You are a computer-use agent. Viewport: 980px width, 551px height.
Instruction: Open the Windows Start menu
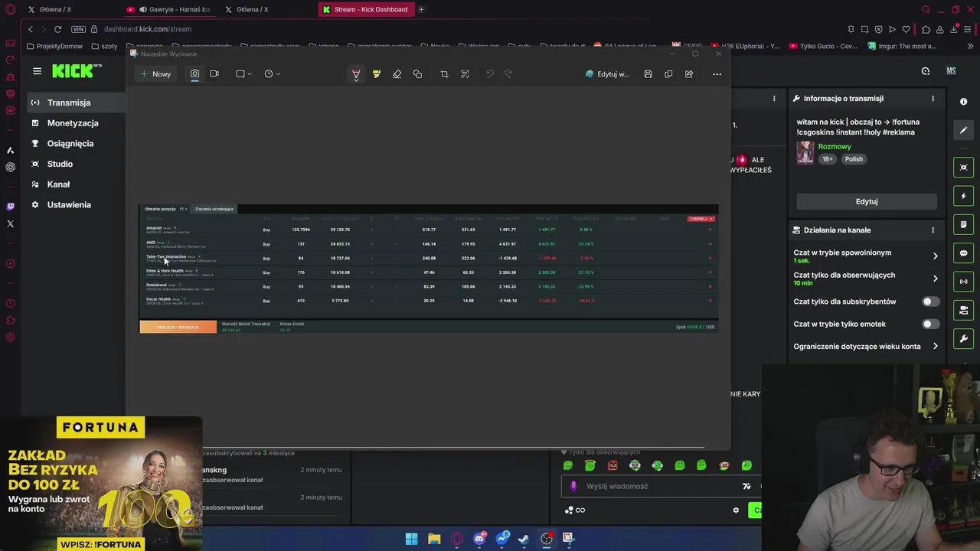click(x=412, y=539)
